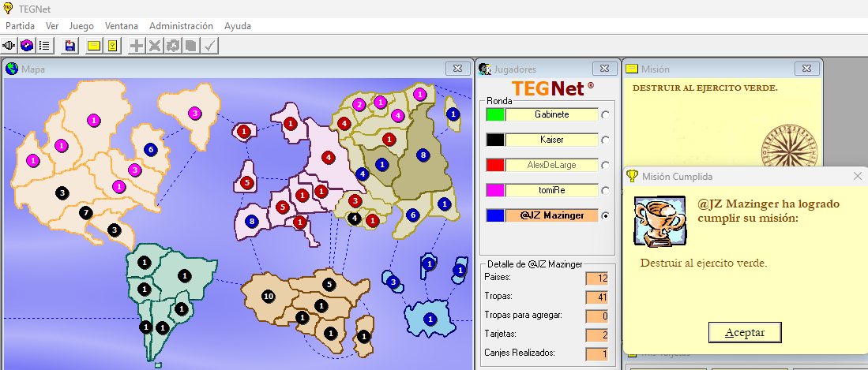The image size is (868, 370).
Task: Select the tomiRe player radio button
Action: pos(605,191)
